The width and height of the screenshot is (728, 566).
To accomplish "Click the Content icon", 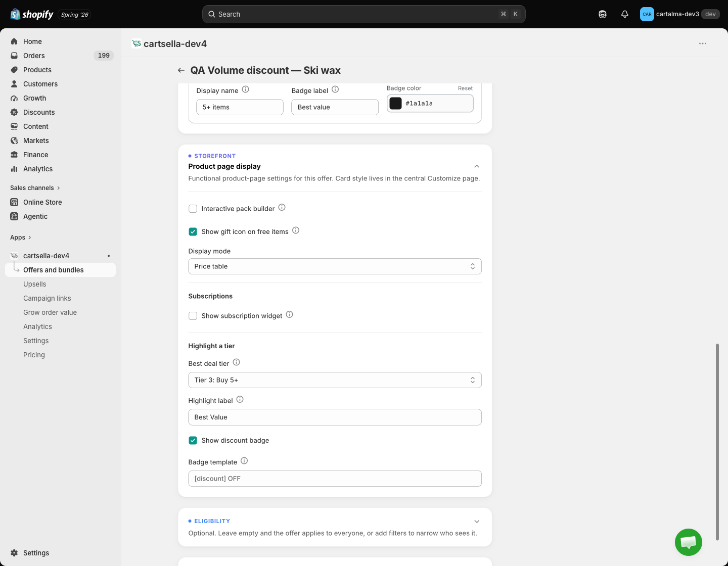I will (14, 126).
